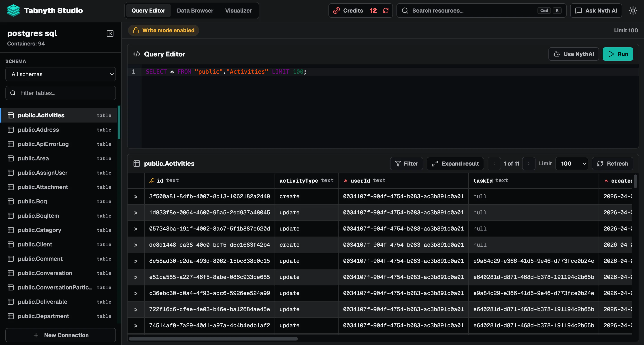
Task: Add a New Connection
Action: 60,335
